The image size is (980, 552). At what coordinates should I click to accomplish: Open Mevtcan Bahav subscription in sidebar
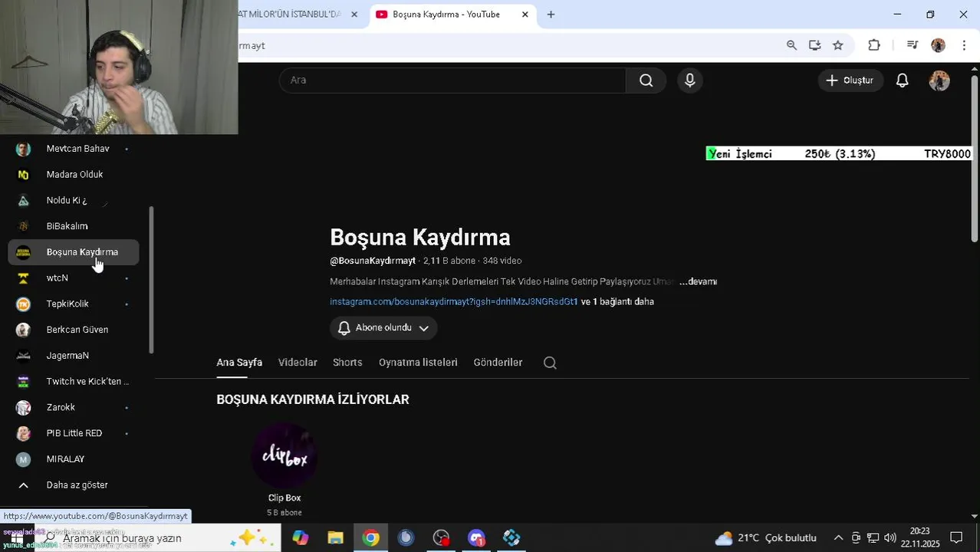pyautogui.click(x=74, y=149)
